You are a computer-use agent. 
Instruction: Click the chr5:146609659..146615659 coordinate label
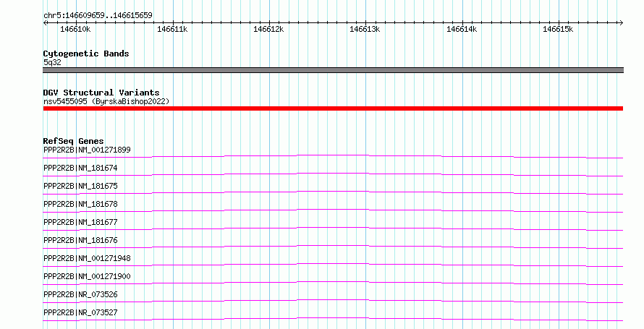tap(98, 16)
